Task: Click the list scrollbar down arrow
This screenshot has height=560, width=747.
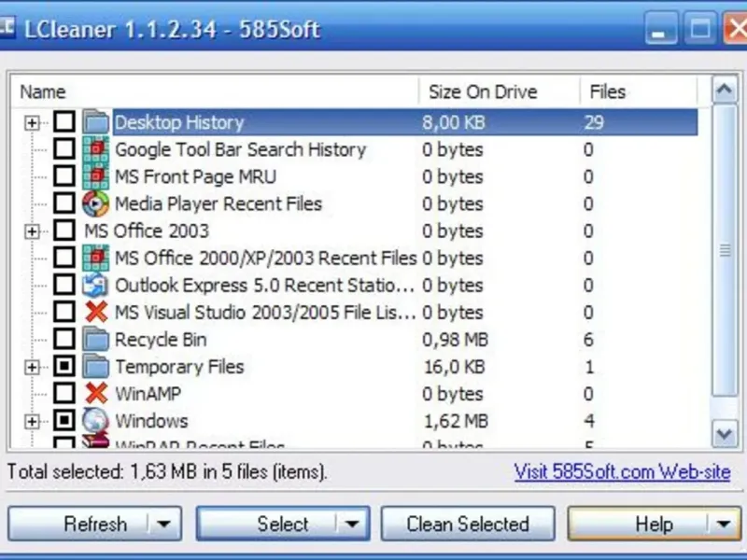Action: click(725, 434)
